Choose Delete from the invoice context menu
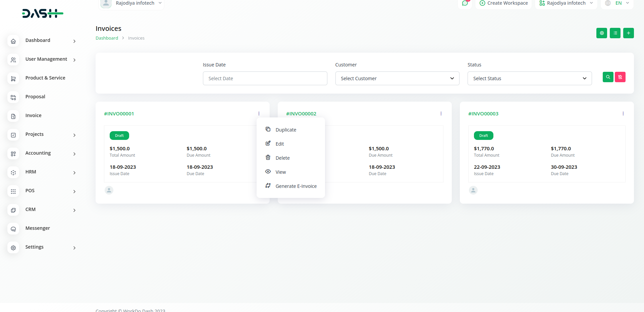644x312 pixels. 282,158
